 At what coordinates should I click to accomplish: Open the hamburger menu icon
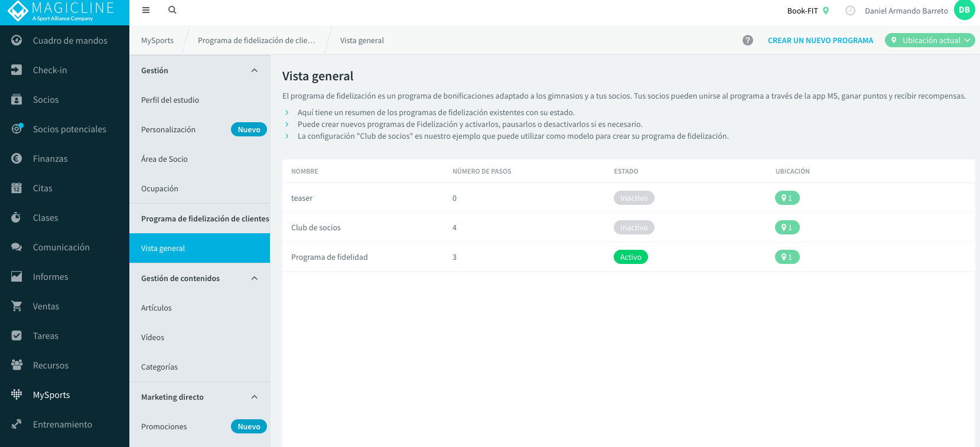pos(146,10)
